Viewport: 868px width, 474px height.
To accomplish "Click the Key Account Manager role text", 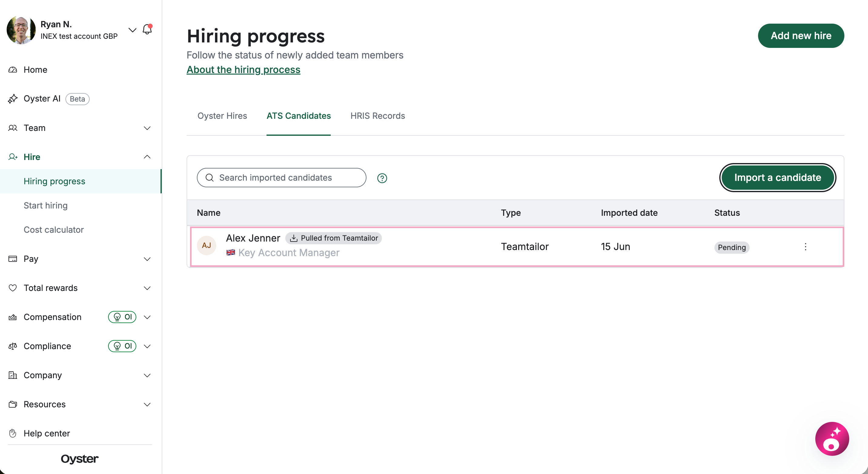I will (x=289, y=252).
